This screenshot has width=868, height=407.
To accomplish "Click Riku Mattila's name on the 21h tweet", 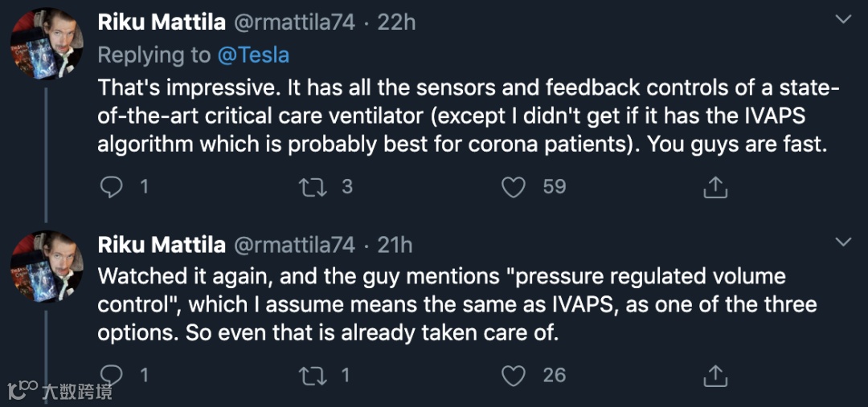I will pos(161,244).
